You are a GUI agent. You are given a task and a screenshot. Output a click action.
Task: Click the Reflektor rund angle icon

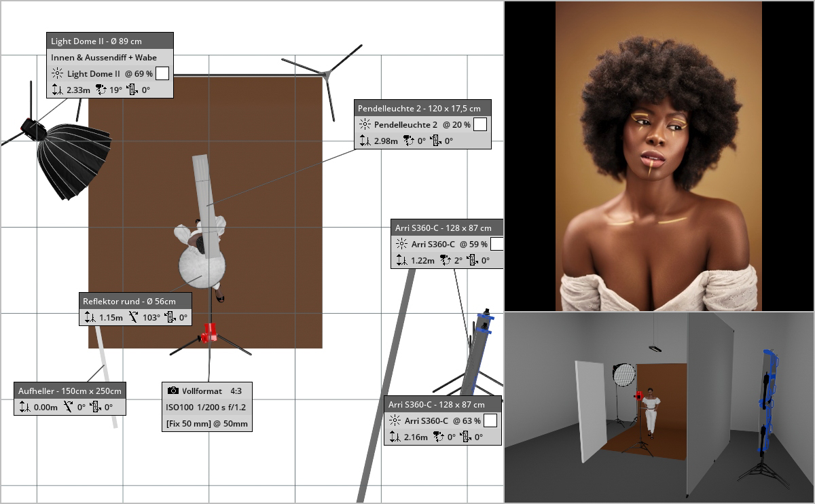(x=133, y=317)
